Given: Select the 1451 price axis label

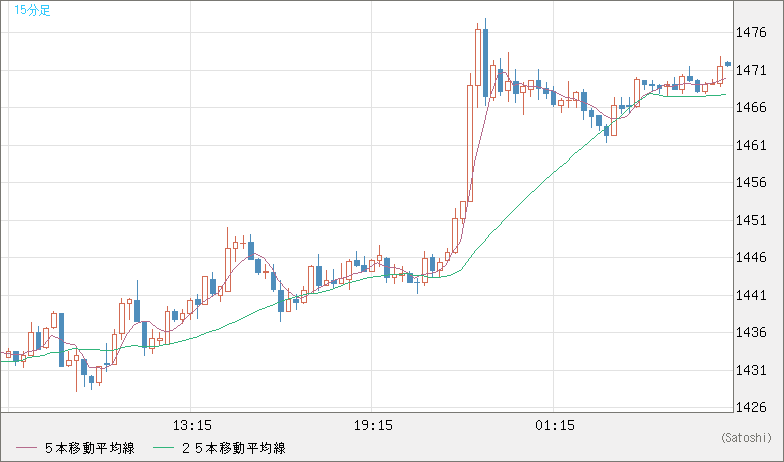Looking at the screenshot, I should 751,220.
